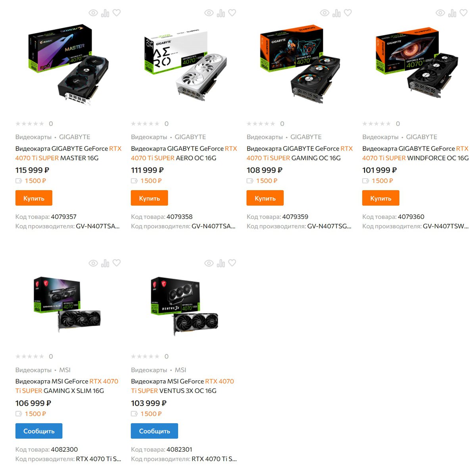Click eye icon on WINDFORCE OC card
476x468 pixels.
click(440, 13)
